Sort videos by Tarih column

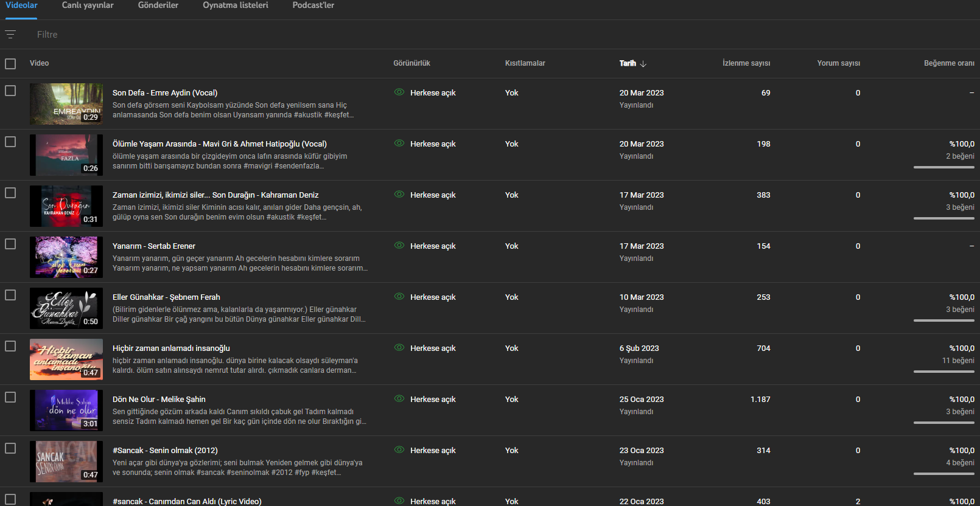coord(628,63)
